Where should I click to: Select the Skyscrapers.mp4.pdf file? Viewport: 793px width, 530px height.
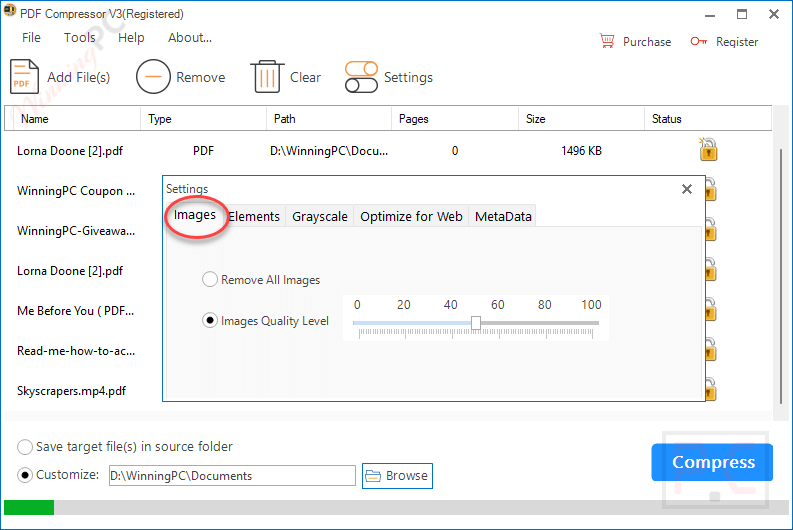(x=71, y=391)
